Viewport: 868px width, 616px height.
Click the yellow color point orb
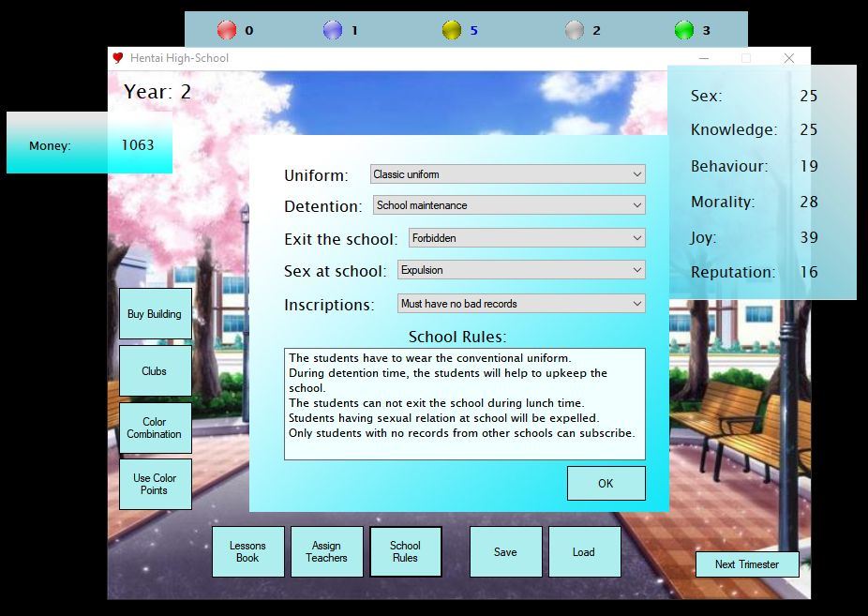tap(452, 30)
